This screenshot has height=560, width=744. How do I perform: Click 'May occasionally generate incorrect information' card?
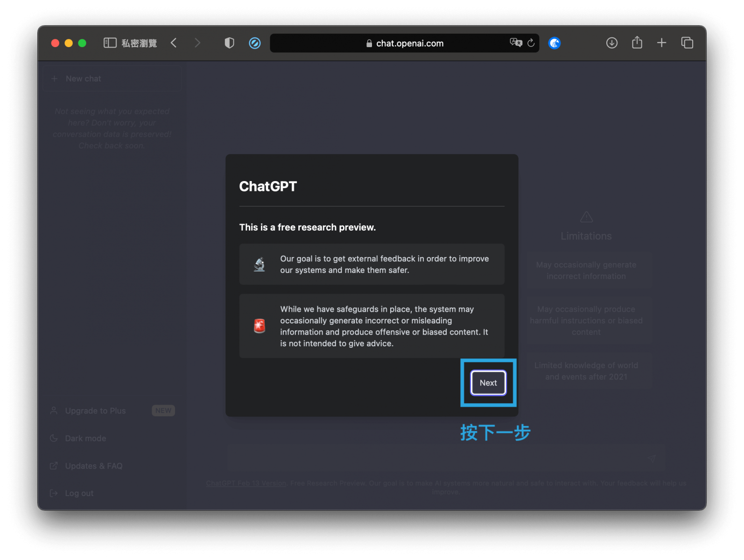(586, 270)
